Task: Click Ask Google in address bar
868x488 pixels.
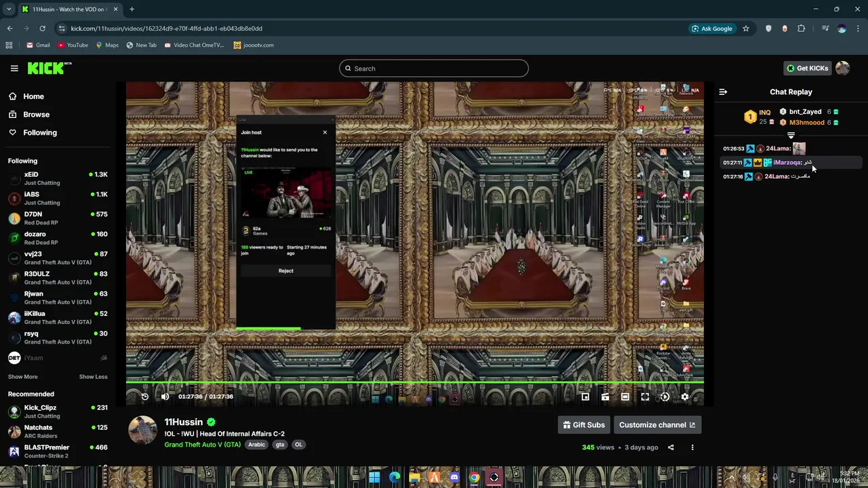Action: pyautogui.click(x=712, y=28)
